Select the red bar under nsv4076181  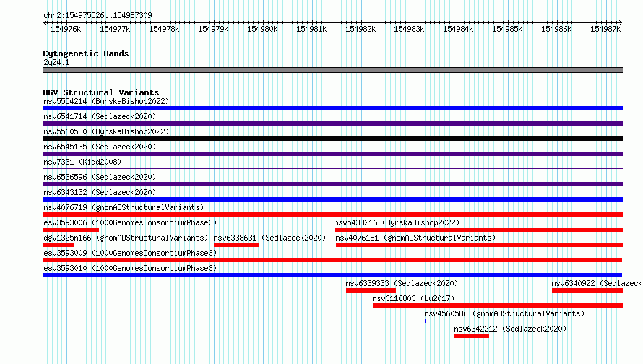(480, 245)
